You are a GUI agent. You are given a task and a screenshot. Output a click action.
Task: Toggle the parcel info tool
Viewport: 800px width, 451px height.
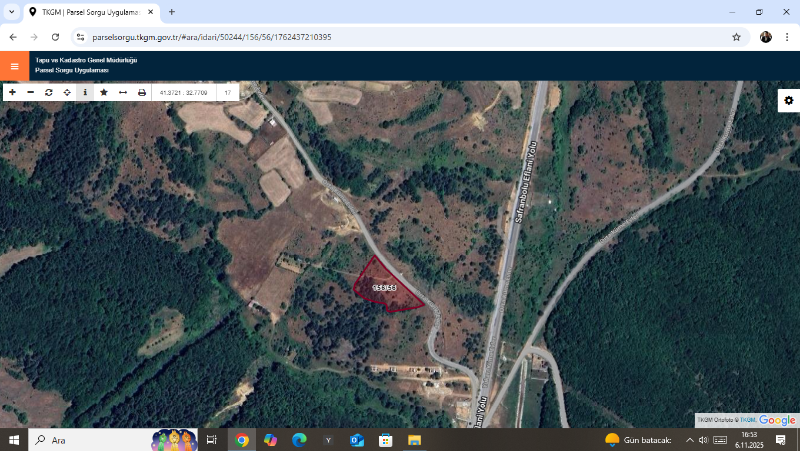pos(85,92)
